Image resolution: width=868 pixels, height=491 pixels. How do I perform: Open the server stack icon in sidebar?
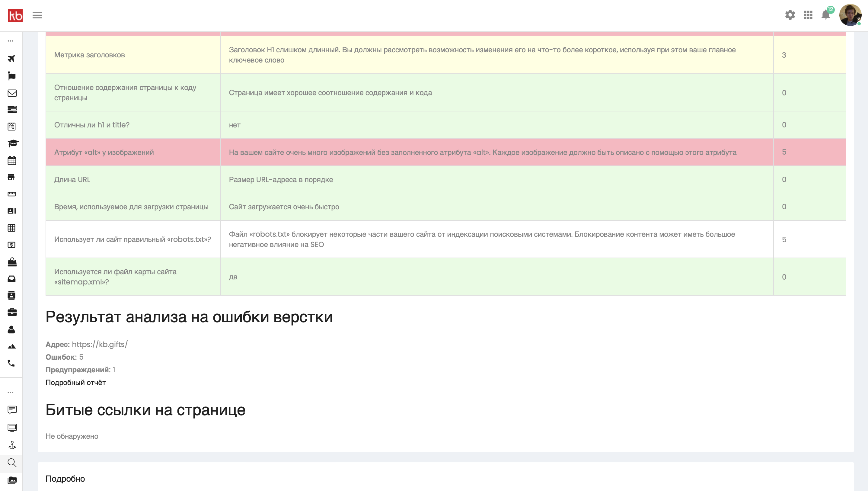(x=12, y=109)
